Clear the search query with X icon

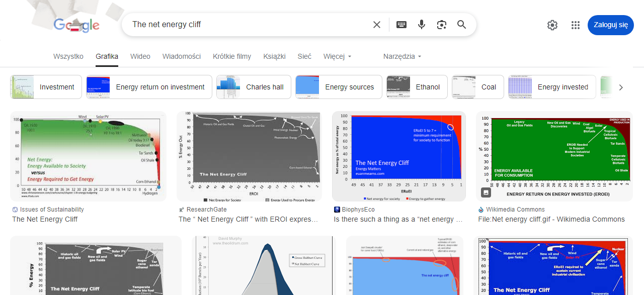point(377,25)
